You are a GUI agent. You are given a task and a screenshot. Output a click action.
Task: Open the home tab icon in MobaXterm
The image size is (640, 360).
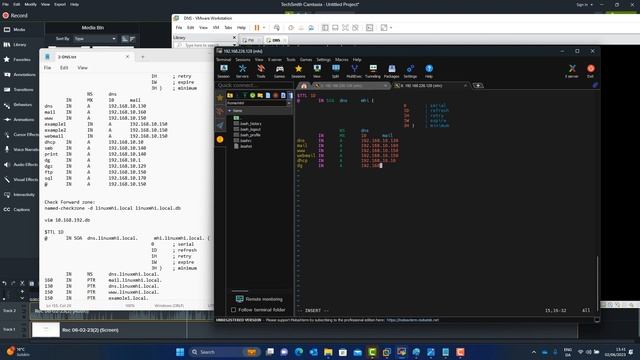coord(303,86)
